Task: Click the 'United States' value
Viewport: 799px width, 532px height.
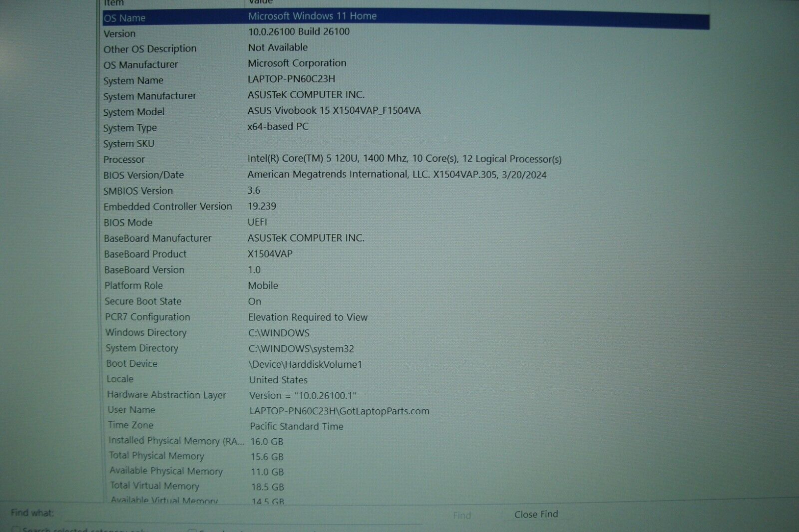Action: tap(278, 380)
